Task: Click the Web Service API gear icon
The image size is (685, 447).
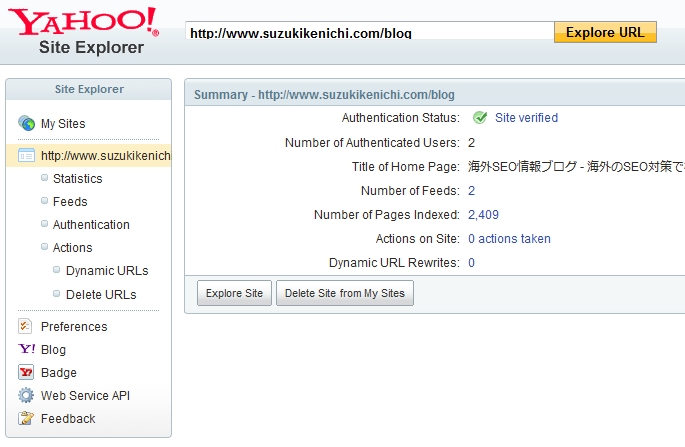Action: (x=26, y=395)
